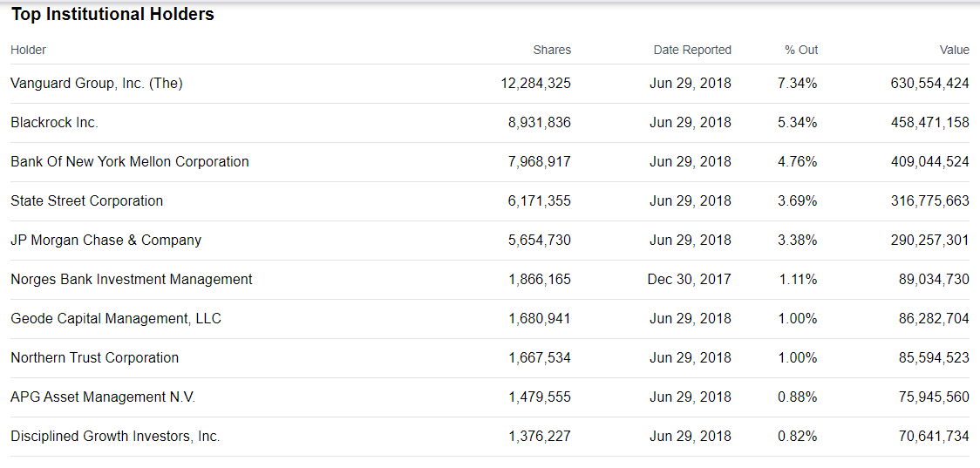
Task: Click shares value 6,171,355
Action: (540, 201)
